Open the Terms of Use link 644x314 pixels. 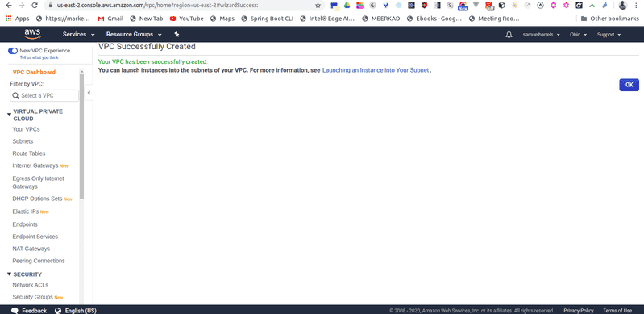617,311
